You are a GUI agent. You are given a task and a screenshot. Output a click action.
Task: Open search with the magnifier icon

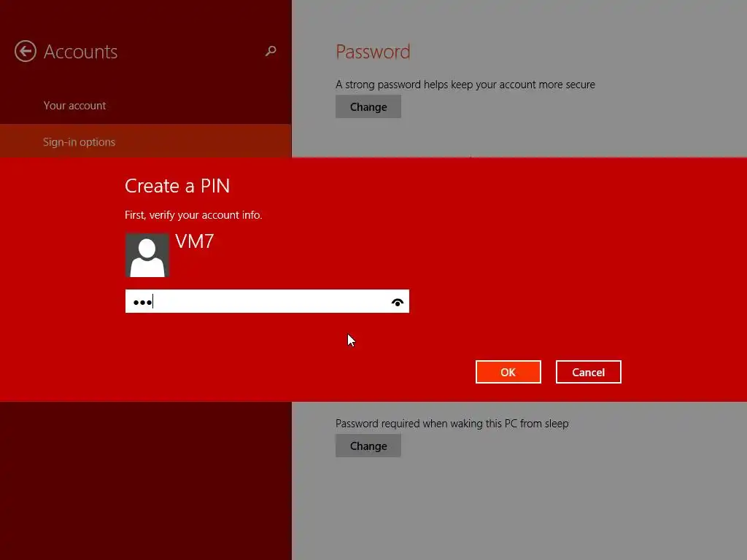(271, 51)
